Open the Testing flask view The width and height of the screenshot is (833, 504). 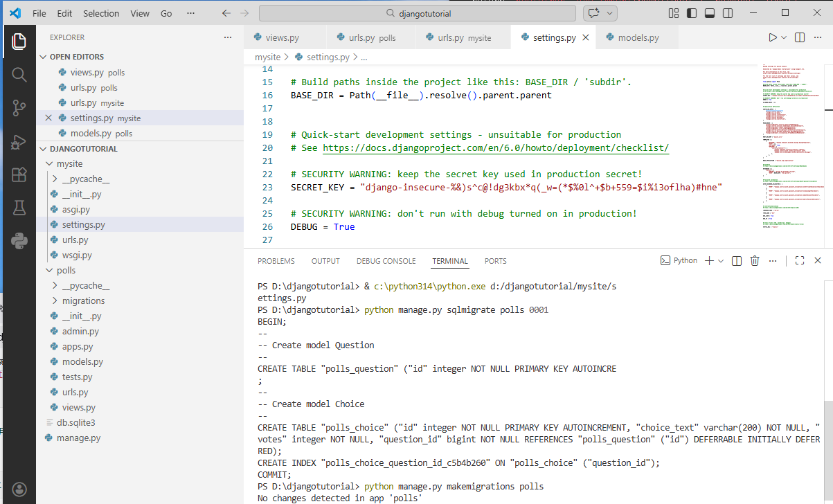click(x=19, y=208)
